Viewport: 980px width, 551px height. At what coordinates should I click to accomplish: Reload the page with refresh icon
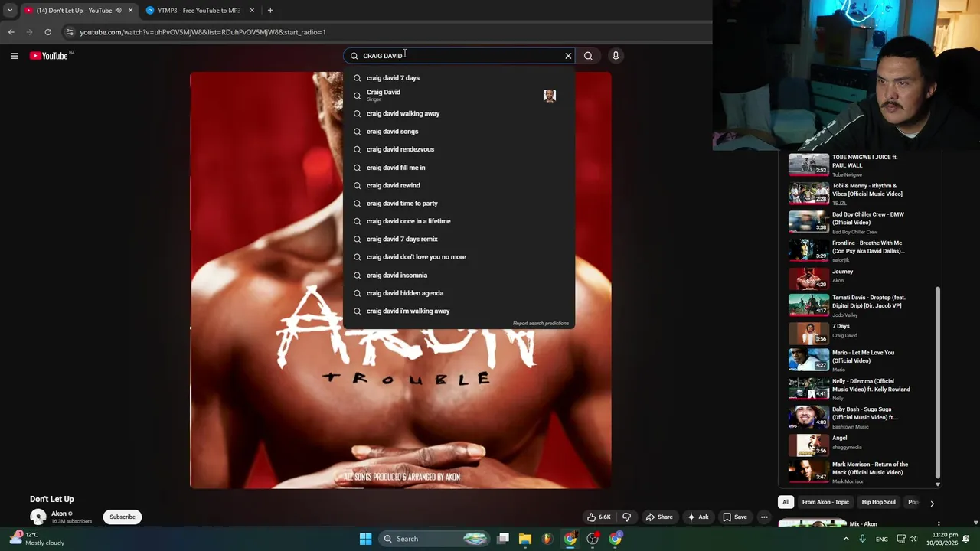click(47, 32)
